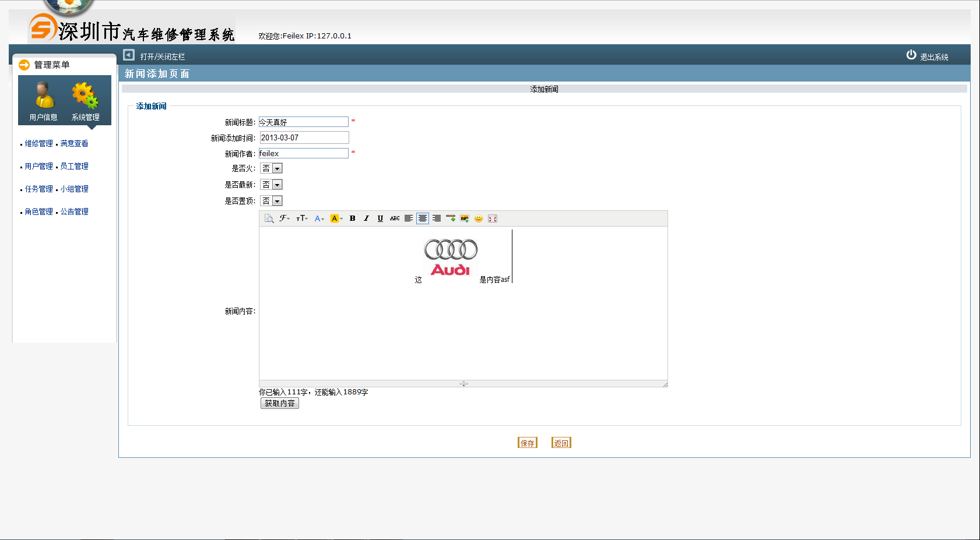Viewport: 980px width, 540px height.
Task: Click the 新闻添加时间 date field
Action: [304, 137]
